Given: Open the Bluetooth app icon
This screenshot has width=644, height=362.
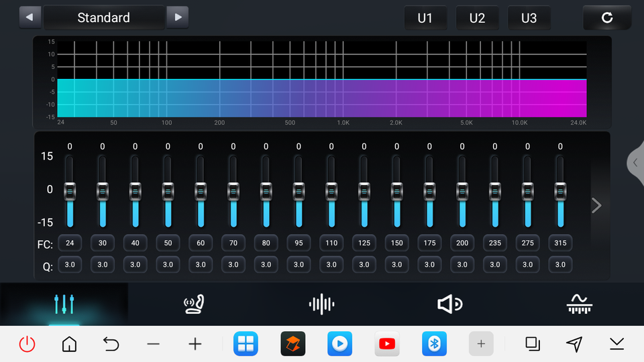Looking at the screenshot, I should point(434,344).
